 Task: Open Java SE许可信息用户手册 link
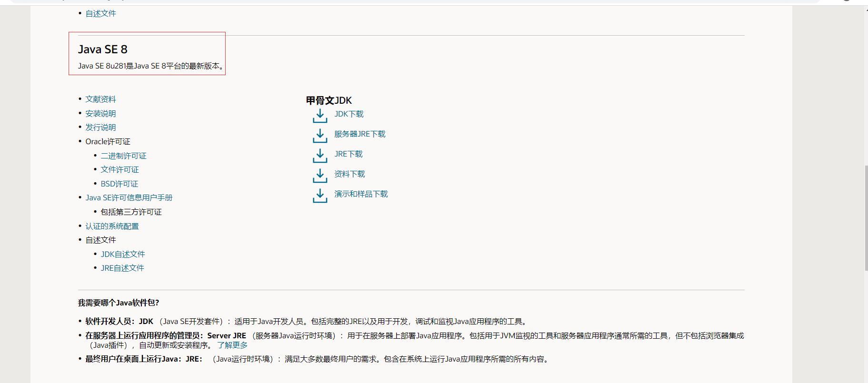[x=129, y=198]
